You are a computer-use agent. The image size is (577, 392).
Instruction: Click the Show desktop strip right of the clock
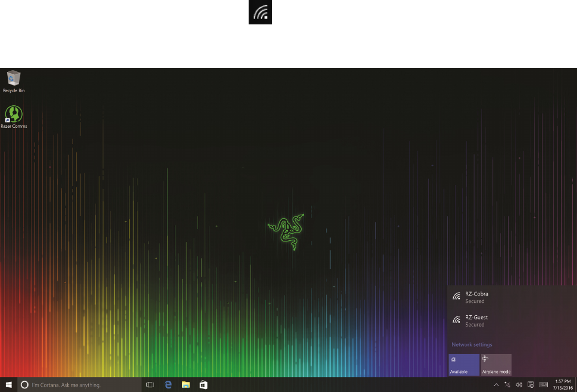click(576, 385)
